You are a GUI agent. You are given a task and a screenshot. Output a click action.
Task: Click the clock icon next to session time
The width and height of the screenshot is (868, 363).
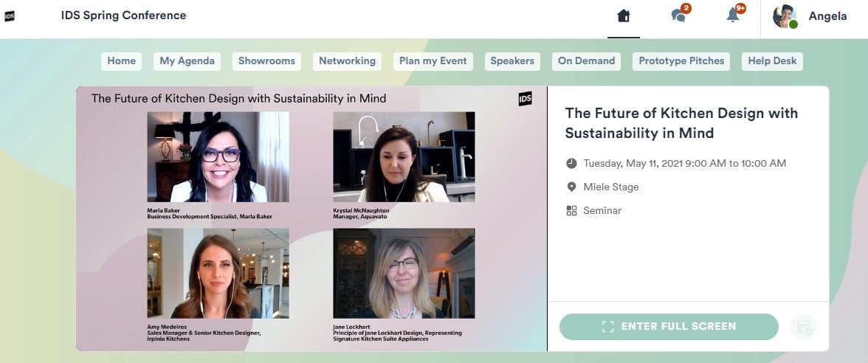[571, 163]
